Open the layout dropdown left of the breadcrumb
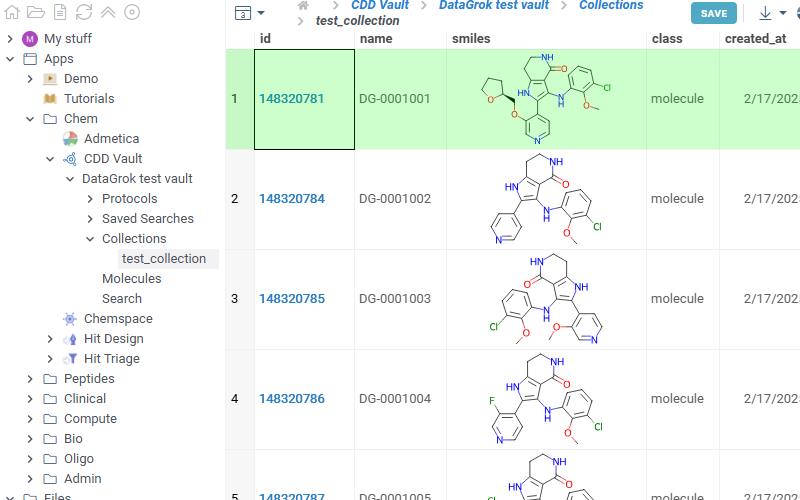Screen dimensions: 800x500 [249, 13]
